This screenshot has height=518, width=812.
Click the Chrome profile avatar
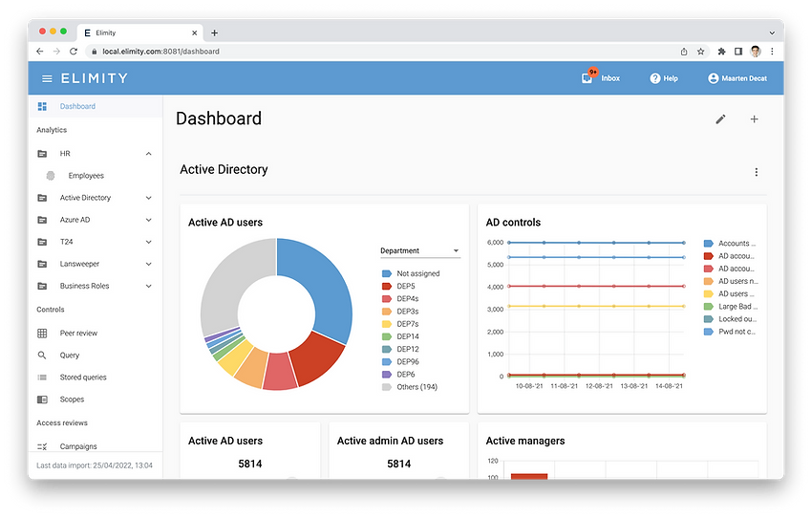pos(756,52)
